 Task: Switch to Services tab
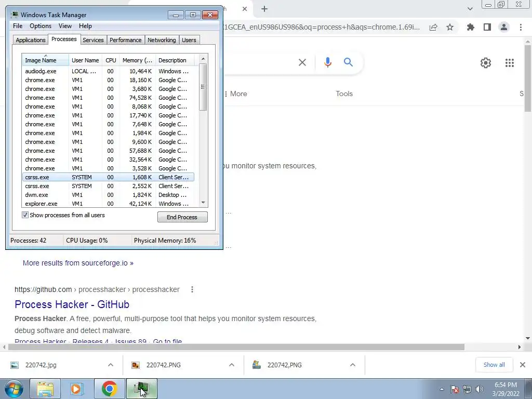[x=93, y=40]
